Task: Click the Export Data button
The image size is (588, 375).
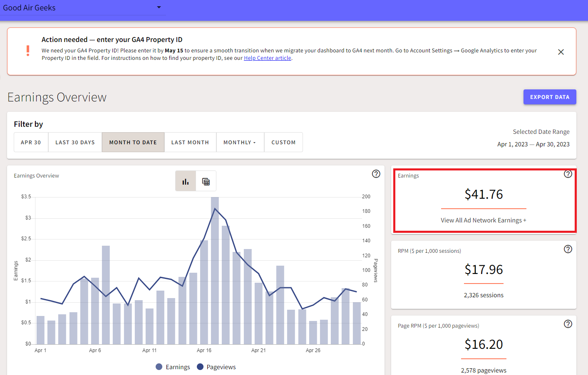Action: click(550, 97)
